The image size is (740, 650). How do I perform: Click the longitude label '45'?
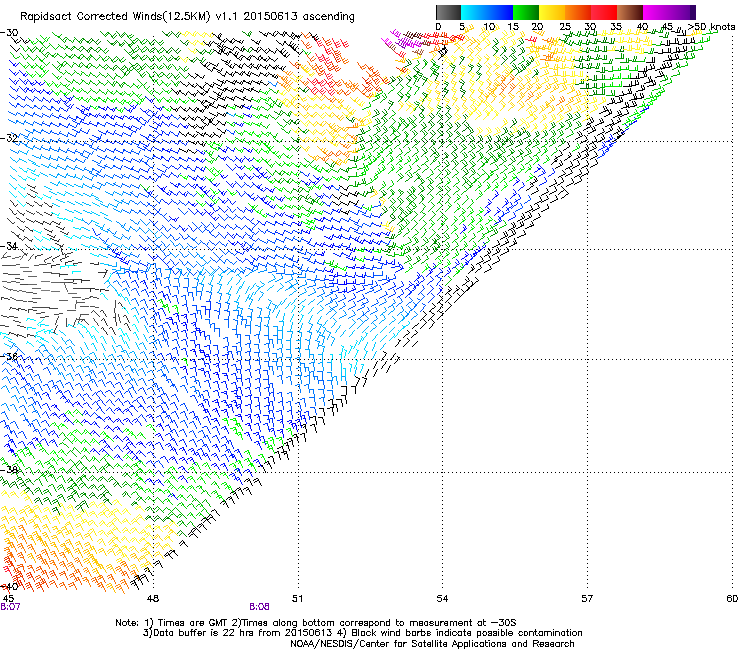coord(8,599)
